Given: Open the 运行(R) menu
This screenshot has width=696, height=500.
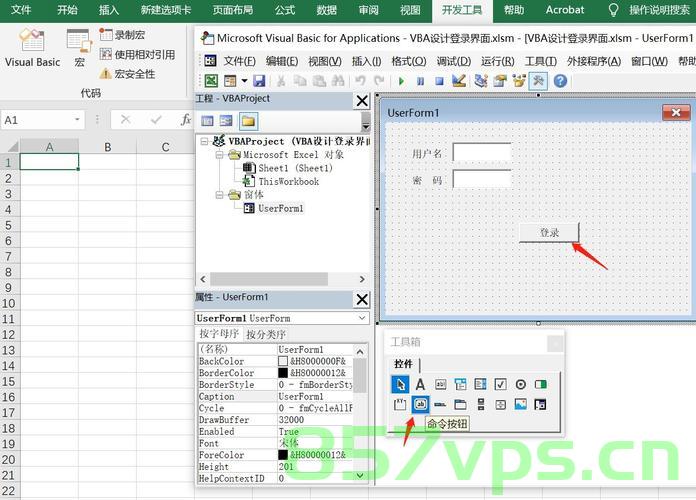Looking at the screenshot, I should coord(498,61).
